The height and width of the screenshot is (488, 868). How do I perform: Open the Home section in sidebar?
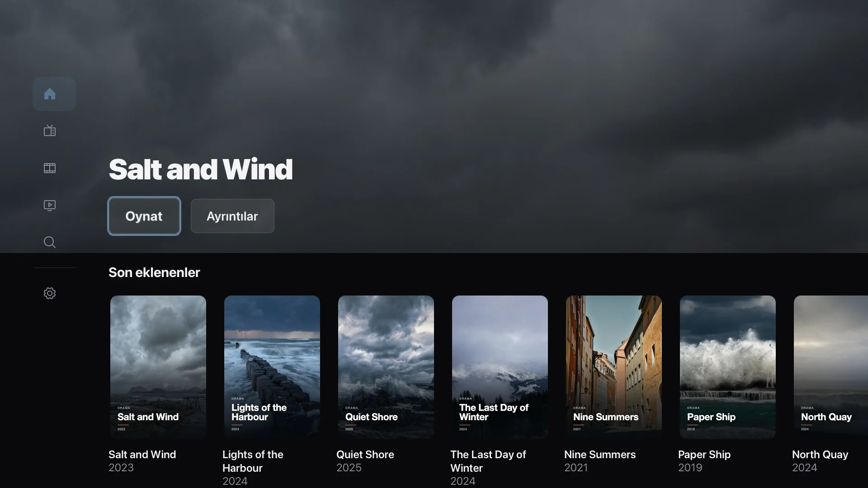54,94
